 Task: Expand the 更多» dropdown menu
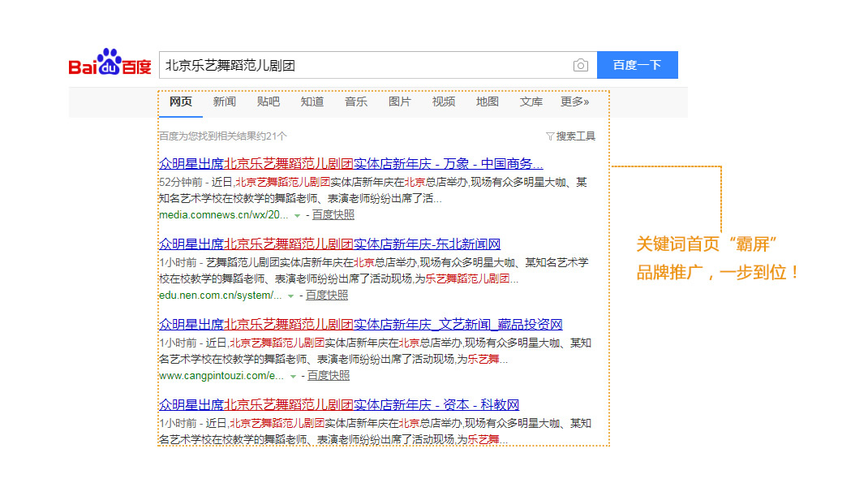pyautogui.click(x=575, y=102)
